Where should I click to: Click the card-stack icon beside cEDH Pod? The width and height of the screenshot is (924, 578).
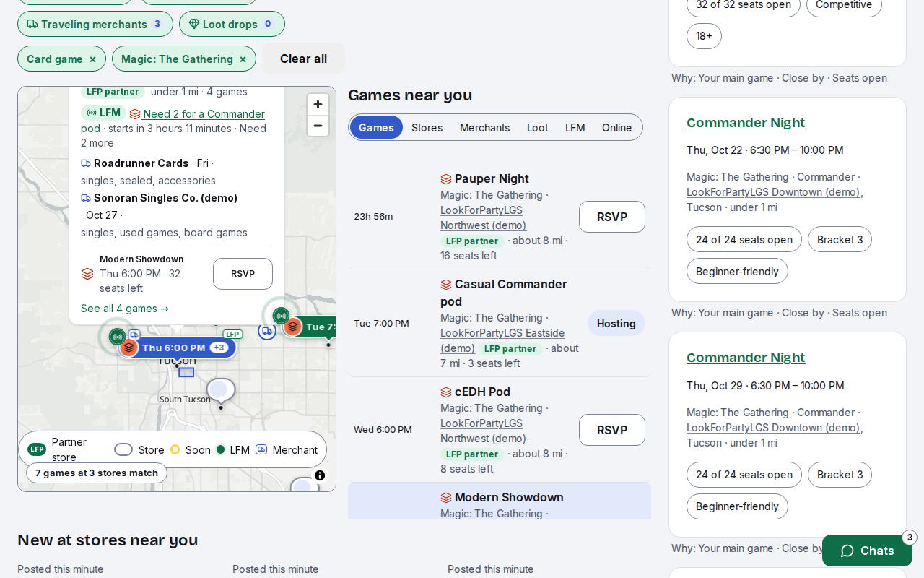point(446,392)
